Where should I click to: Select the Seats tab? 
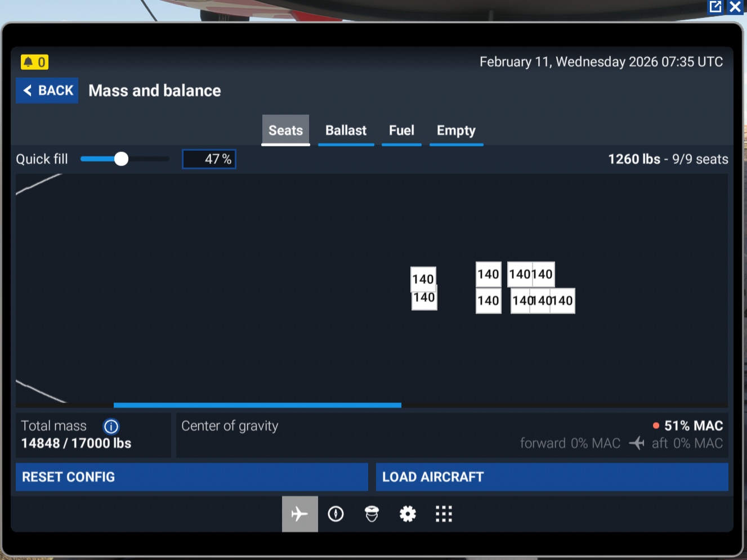coord(285,131)
